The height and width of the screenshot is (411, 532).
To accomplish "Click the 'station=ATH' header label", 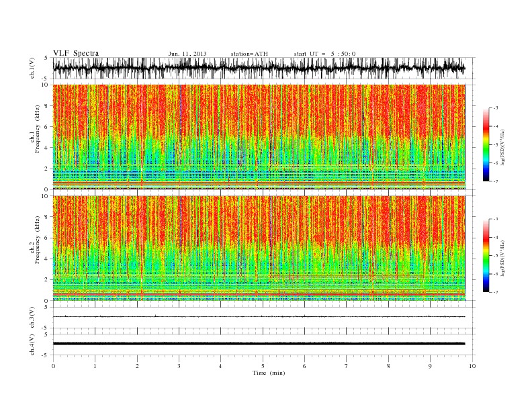I will tap(249, 54).
